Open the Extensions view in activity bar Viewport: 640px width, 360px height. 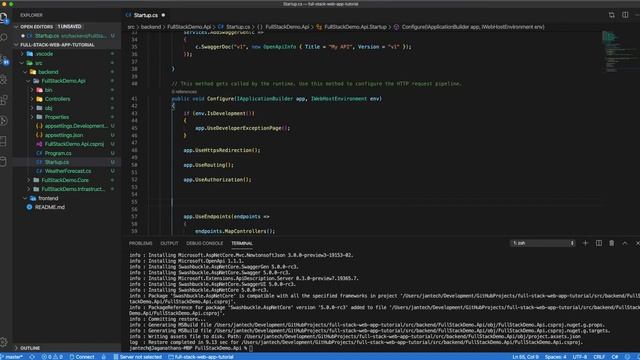(x=4, y=100)
